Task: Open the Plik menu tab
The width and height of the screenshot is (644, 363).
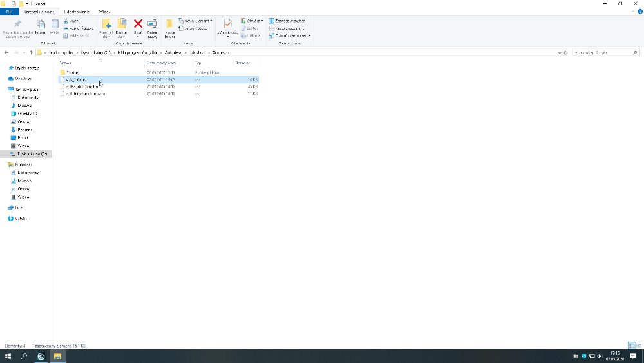Action: (9, 12)
